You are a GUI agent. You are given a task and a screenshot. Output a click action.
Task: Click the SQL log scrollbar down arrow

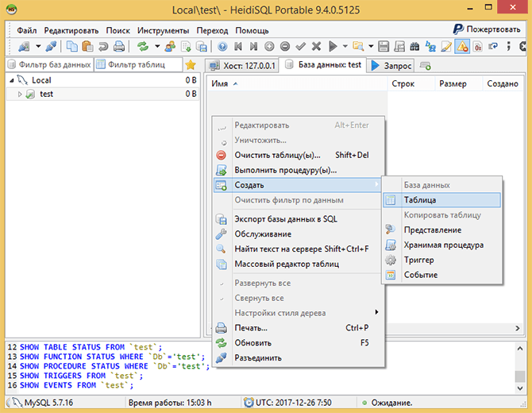[x=520, y=388]
